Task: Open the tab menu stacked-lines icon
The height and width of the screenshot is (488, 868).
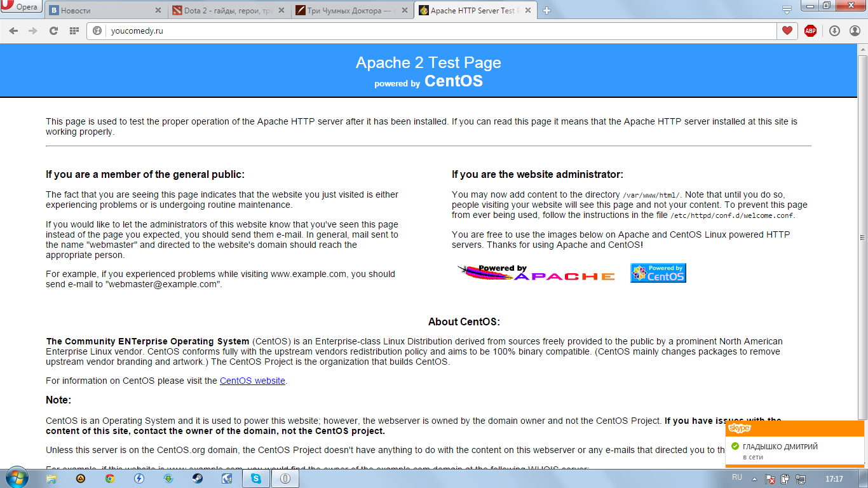Action: click(x=787, y=10)
